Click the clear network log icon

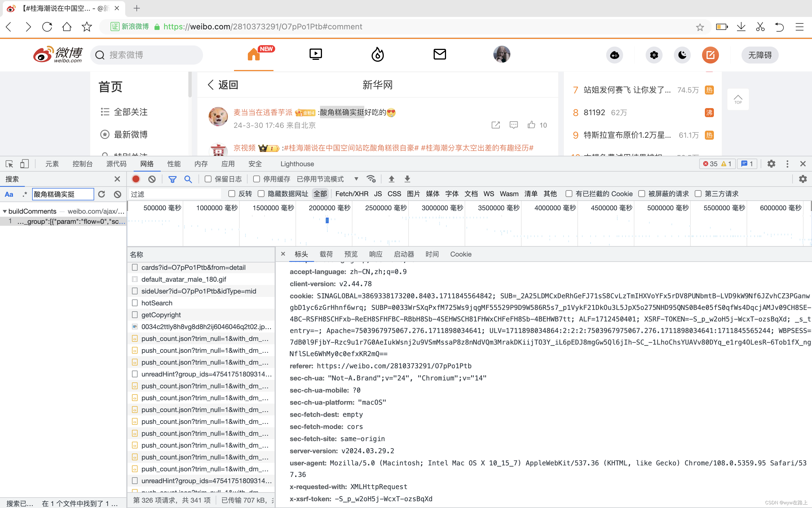(x=152, y=179)
